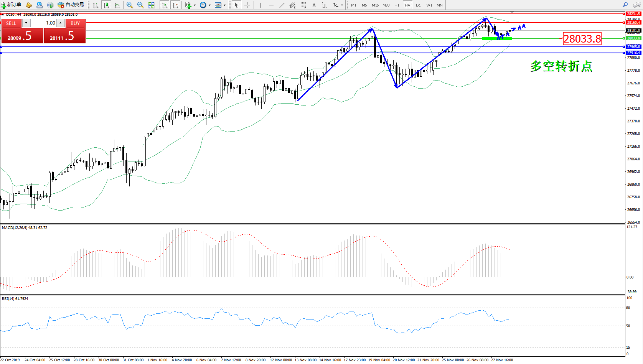Click the green 28033.8 horizontal level line
This screenshot has width=643, height=364.
pyautogui.click(x=269, y=38)
